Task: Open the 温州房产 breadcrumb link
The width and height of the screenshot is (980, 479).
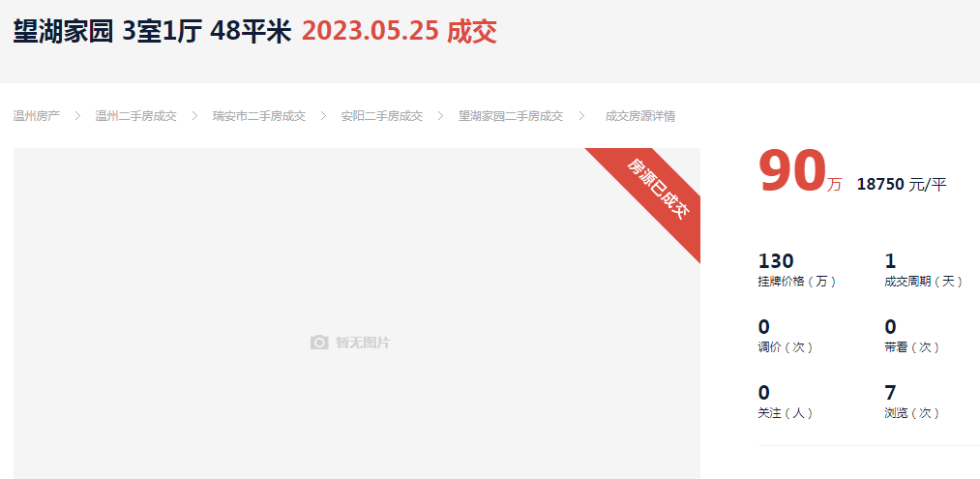Action: (x=37, y=116)
